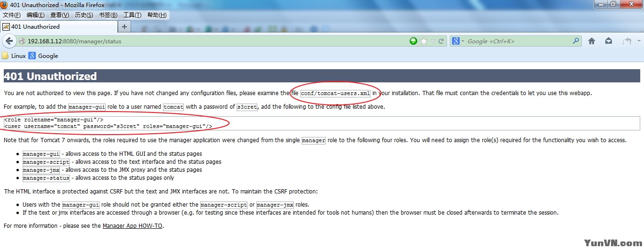Bookmark this page with the star
This screenshot has width=644, height=249.
[x=424, y=41]
